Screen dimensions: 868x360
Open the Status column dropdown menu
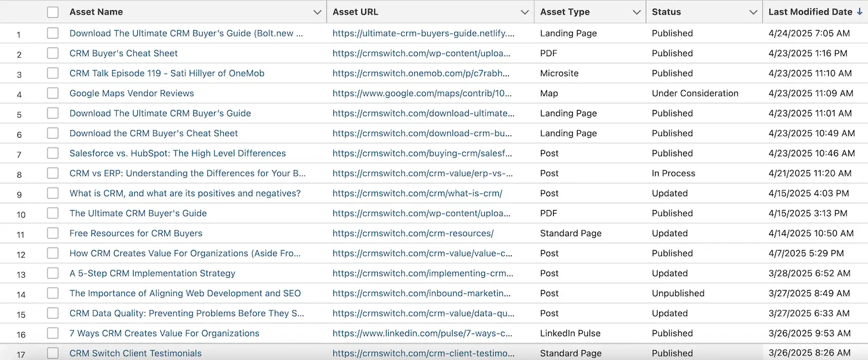(753, 12)
